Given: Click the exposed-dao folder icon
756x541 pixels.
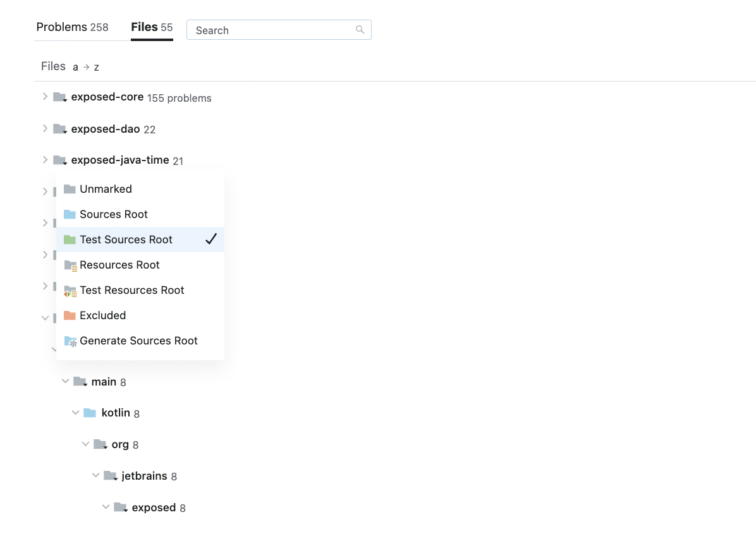Looking at the screenshot, I should coord(60,129).
